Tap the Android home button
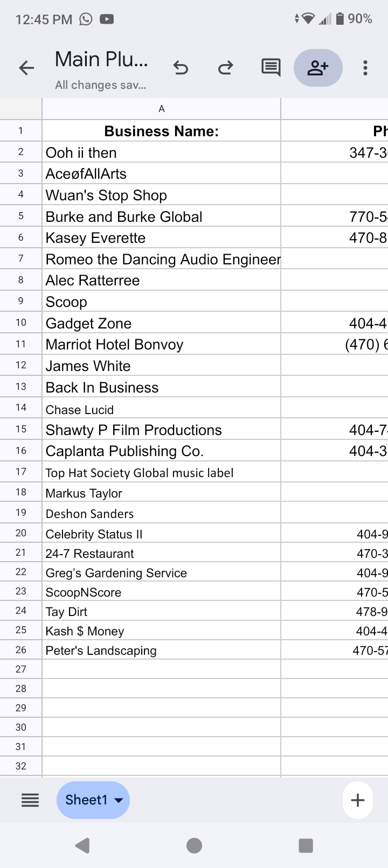388x868 pixels. tap(194, 846)
